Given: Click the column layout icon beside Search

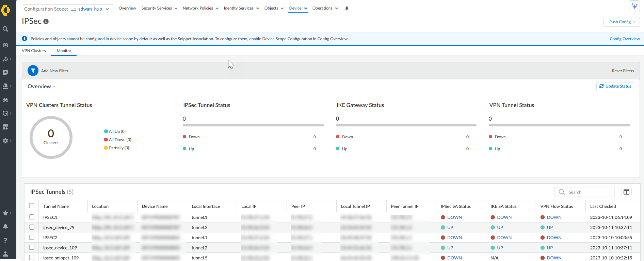Looking at the screenshot, I should 626,192.
